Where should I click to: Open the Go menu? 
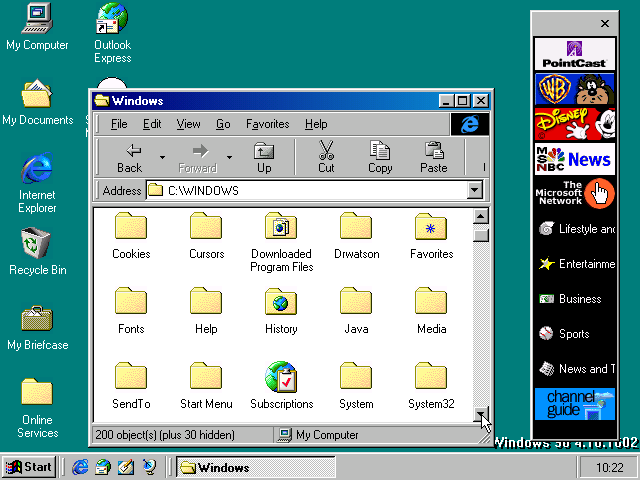point(223,124)
